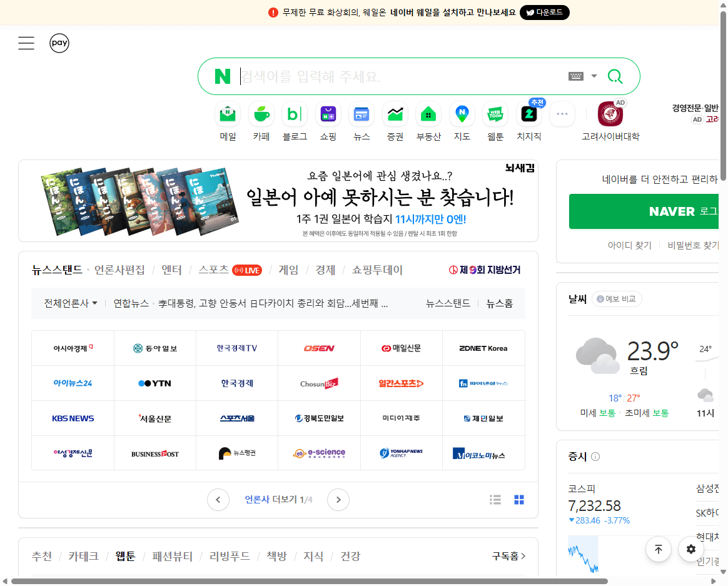Select the 언론사편집 tab
The width and height of the screenshot is (728, 586).
coord(119,270)
